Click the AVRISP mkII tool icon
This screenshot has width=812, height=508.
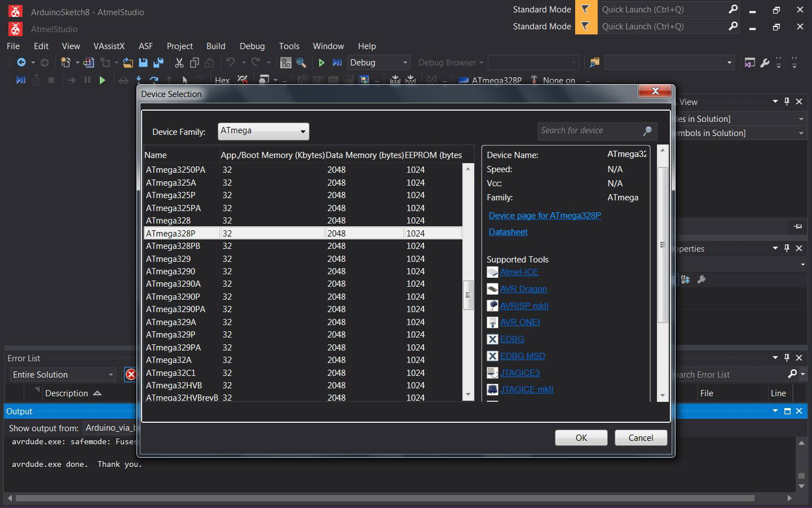tap(492, 305)
